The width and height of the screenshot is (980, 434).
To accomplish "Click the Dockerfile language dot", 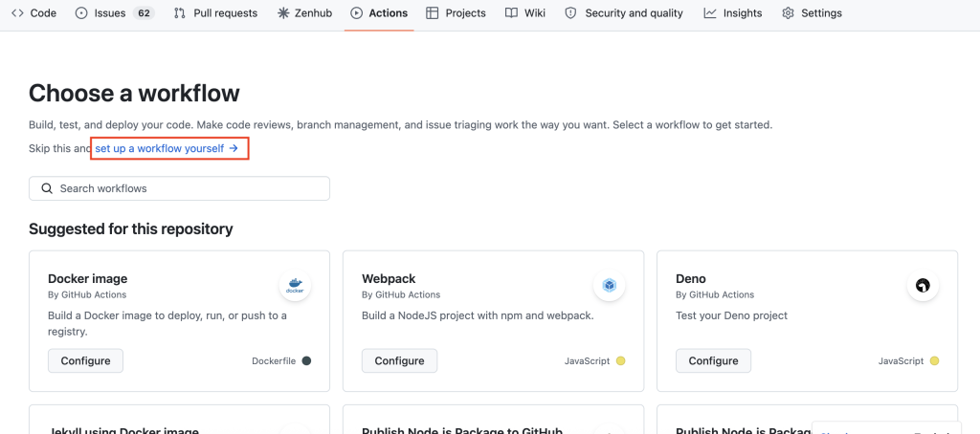I will 306,361.
